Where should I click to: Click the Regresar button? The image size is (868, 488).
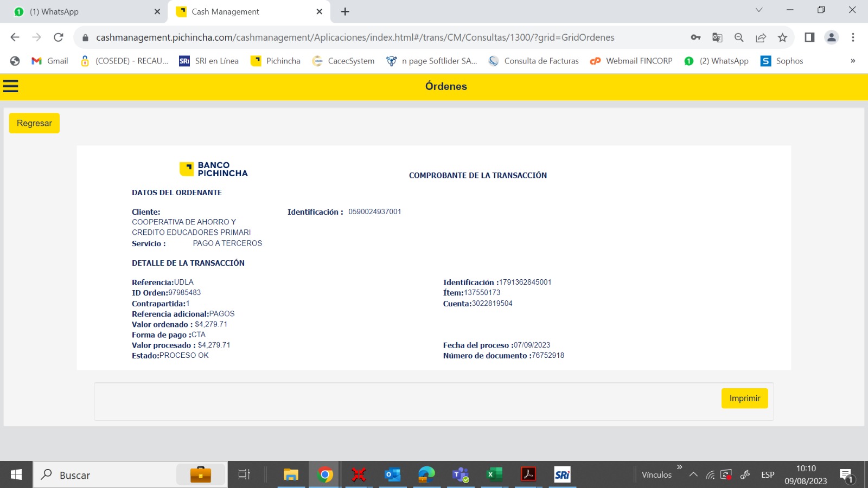[34, 123]
